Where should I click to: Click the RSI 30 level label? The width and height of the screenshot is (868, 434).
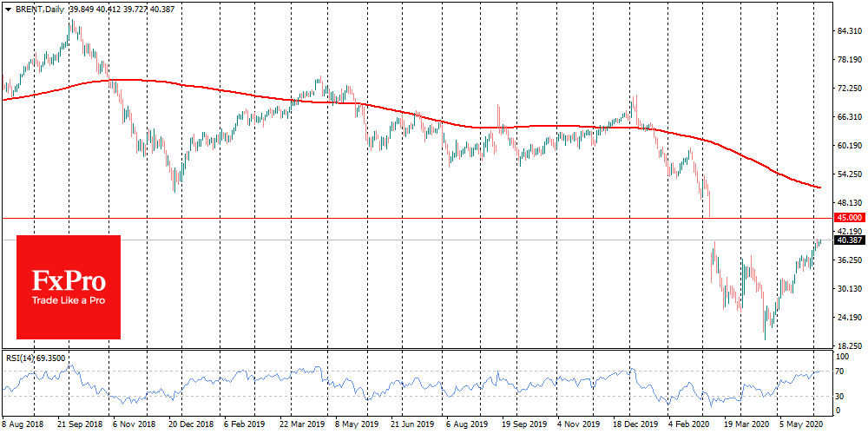pos(839,396)
